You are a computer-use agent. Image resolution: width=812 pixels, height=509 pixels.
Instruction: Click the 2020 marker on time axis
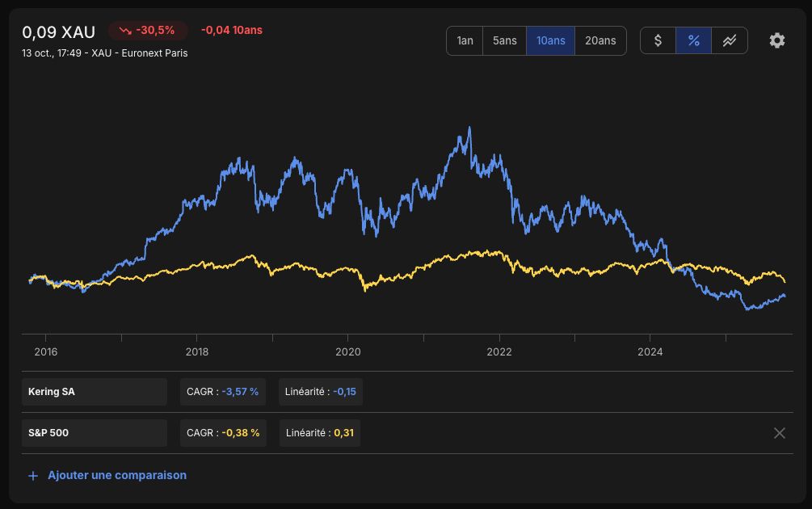pos(348,351)
